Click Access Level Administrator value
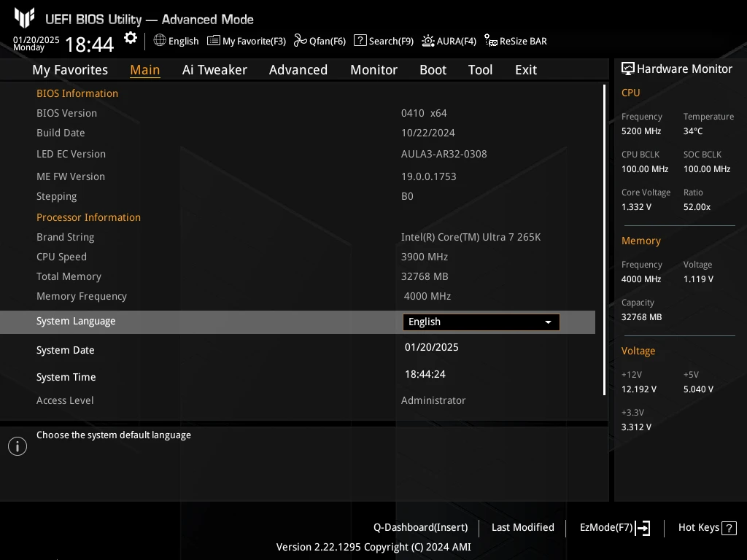The width and height of the screenshot is (747, 560). 433,400
